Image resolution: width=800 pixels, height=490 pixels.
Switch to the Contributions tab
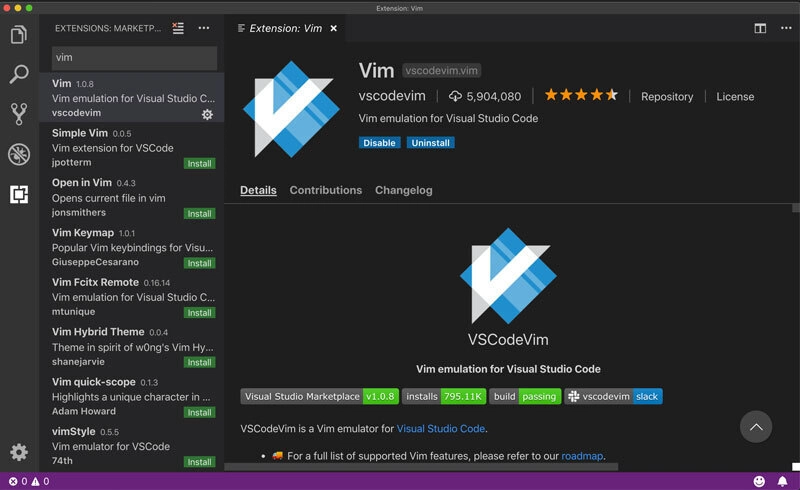(325, 190)
